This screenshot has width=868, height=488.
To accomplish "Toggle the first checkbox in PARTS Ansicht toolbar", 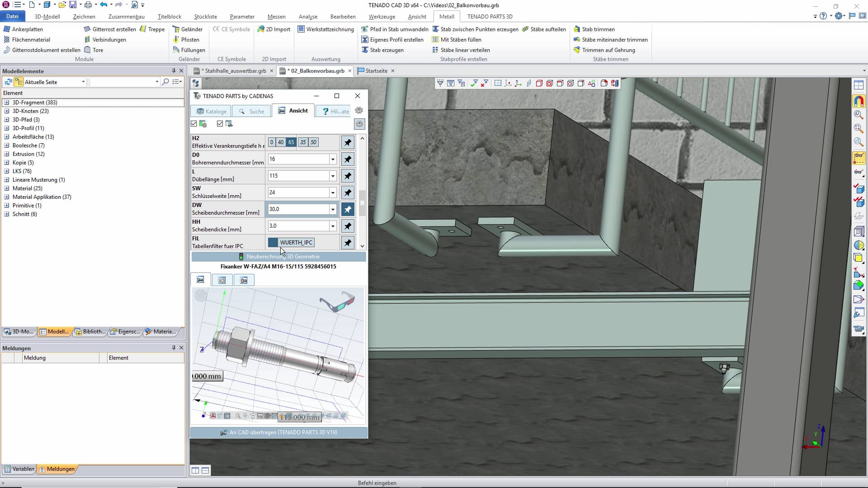I will point(194,124).
